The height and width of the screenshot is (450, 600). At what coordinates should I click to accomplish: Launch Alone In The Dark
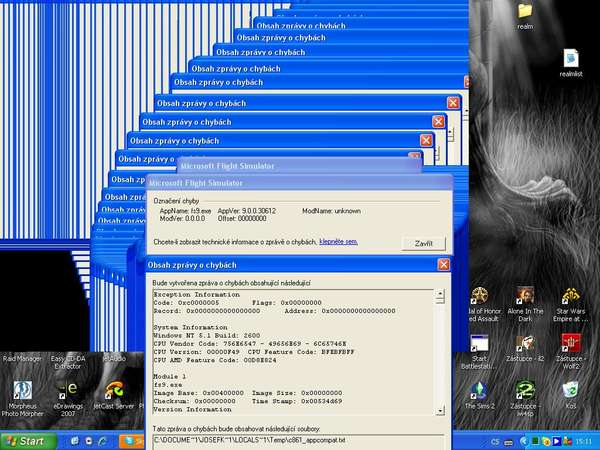click(x=525, y=298)
